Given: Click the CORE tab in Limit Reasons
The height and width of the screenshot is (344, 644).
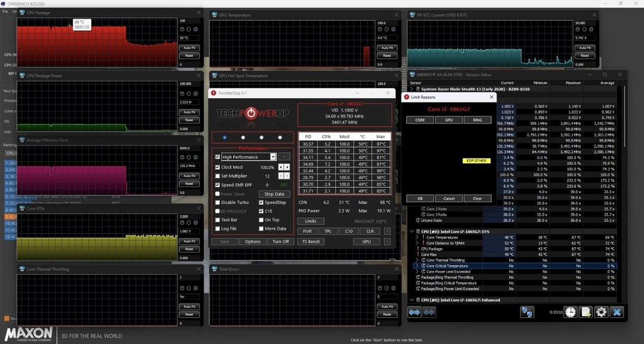Looking at the screenshot, I should coord(420,120).
